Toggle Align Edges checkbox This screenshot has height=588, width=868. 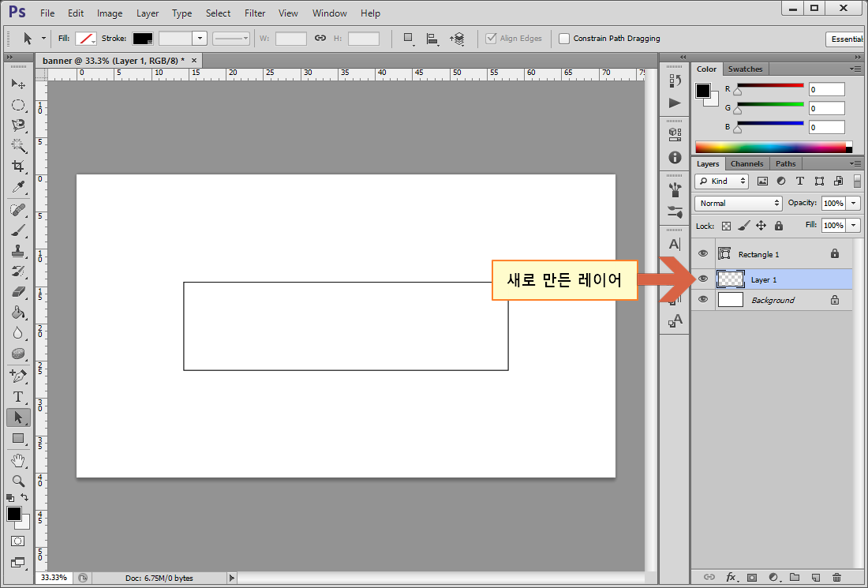pos(491,38)
